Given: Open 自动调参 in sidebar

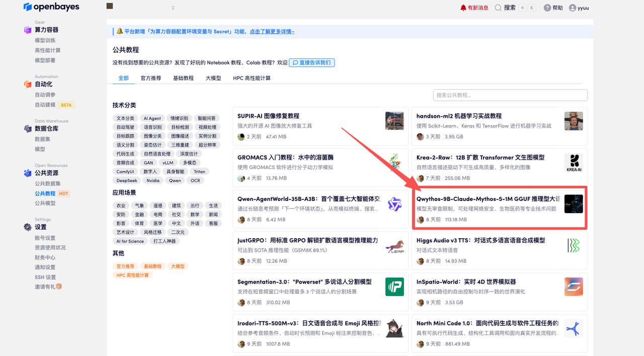Looking at the screenshot, I should (x=45, y=95).
